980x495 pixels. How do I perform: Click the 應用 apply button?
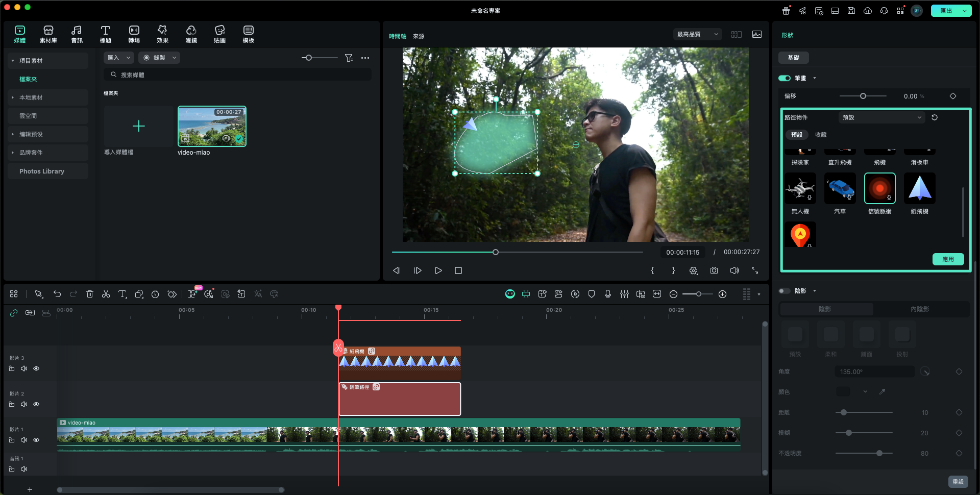coord(948,259)
